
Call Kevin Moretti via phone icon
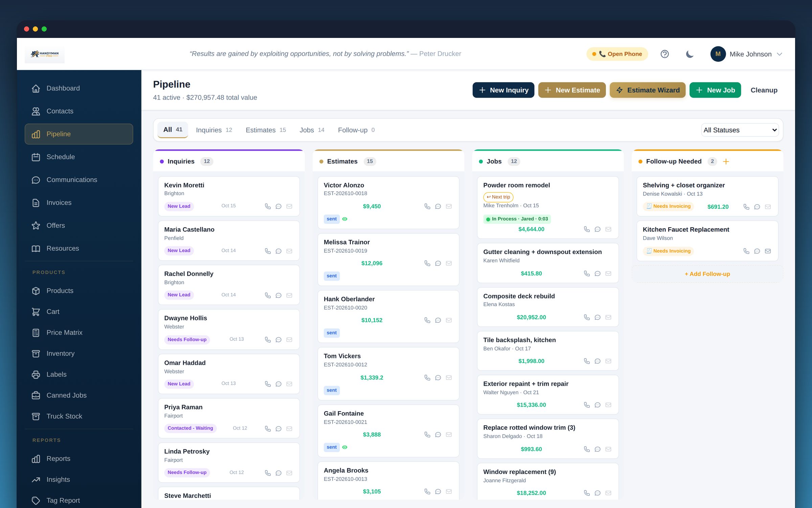tap(268, 206)
